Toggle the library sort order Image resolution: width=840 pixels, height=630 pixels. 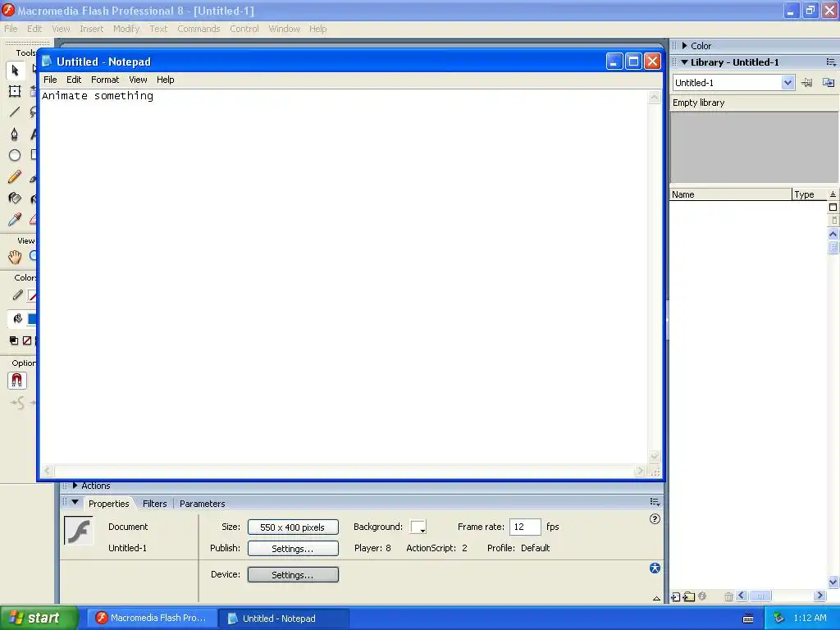tap(833, 194)
